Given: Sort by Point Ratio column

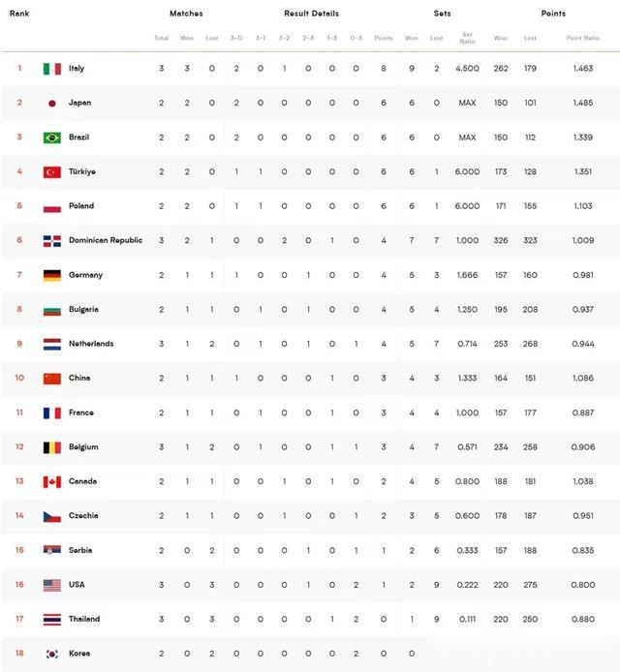Looking at the screenshot, I should [x=582, y=38].
